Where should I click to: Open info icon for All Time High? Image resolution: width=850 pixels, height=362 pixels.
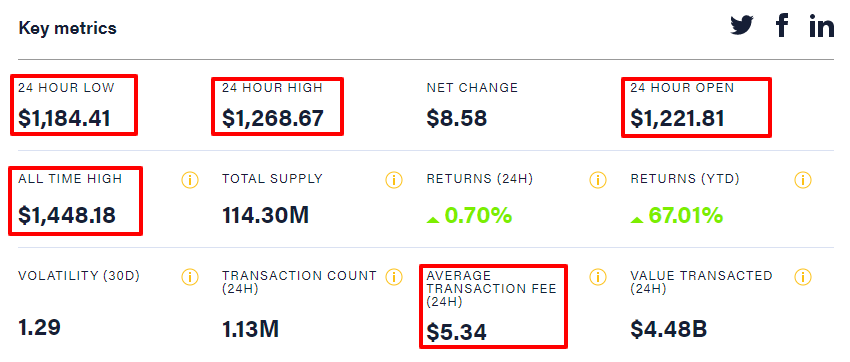click(190, 180)
